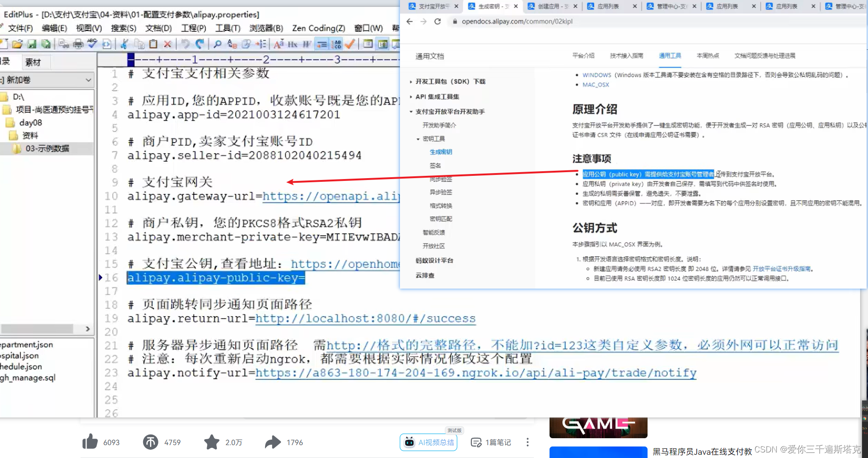Open the WINDOWS download link
The image size is (868, 458).
pyautogui.click(x=596, y=75)
